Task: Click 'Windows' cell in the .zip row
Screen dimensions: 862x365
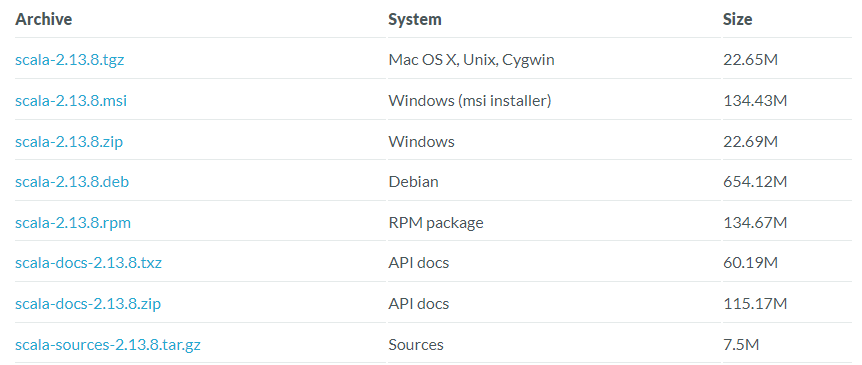Action: click(422, 141)
